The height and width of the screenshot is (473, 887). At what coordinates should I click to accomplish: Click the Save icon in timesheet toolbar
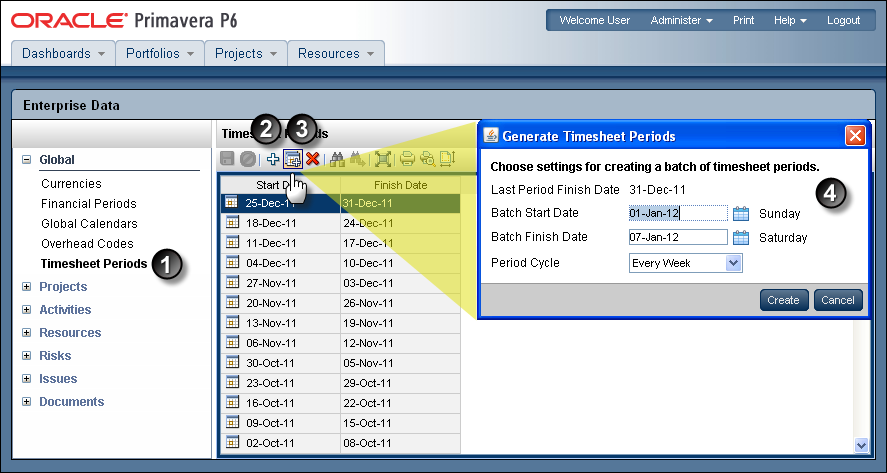pyautogui.click(x=227, y=159)
